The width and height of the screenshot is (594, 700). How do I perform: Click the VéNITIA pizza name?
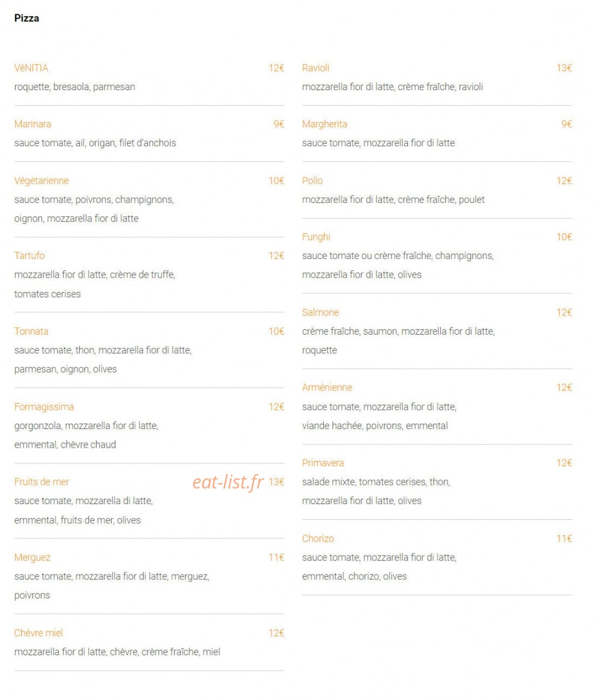click(x=31, y=68)
